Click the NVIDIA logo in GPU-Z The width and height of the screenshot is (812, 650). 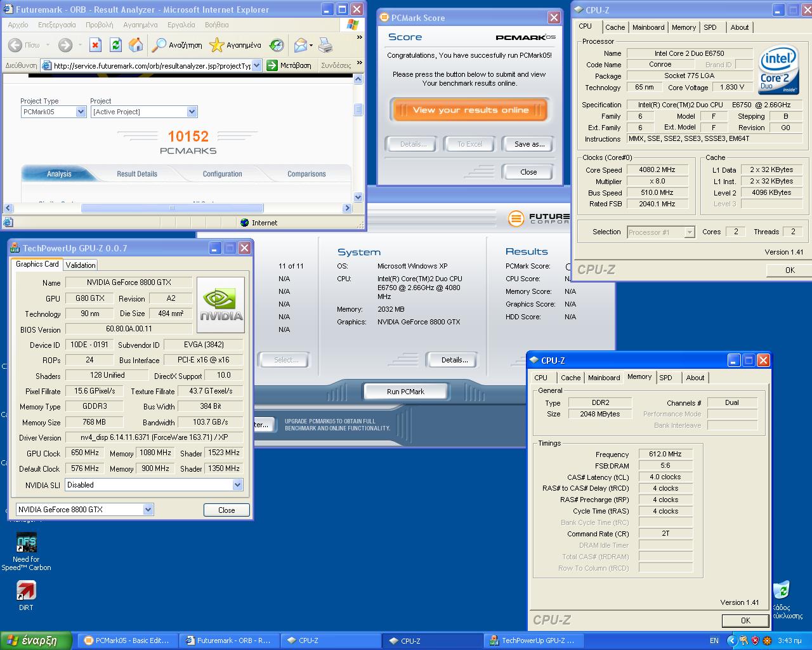coord(221,305)
